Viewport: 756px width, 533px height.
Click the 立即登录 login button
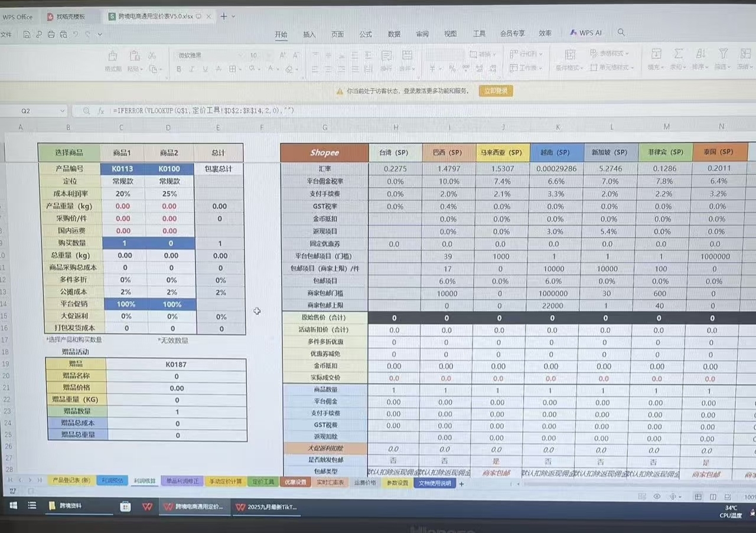coord(496,91)
